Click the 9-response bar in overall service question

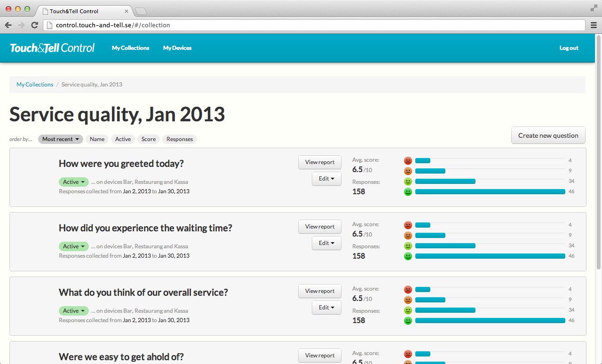point(430,300)
